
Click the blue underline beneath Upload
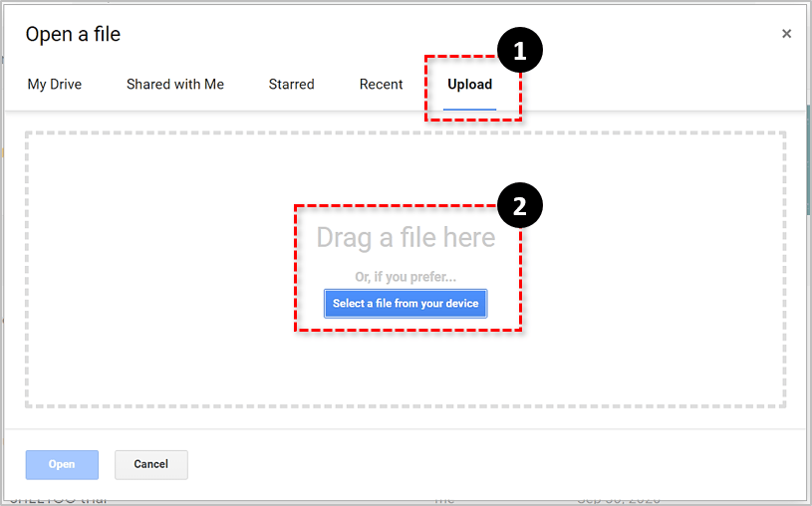(x=469, y=108)
